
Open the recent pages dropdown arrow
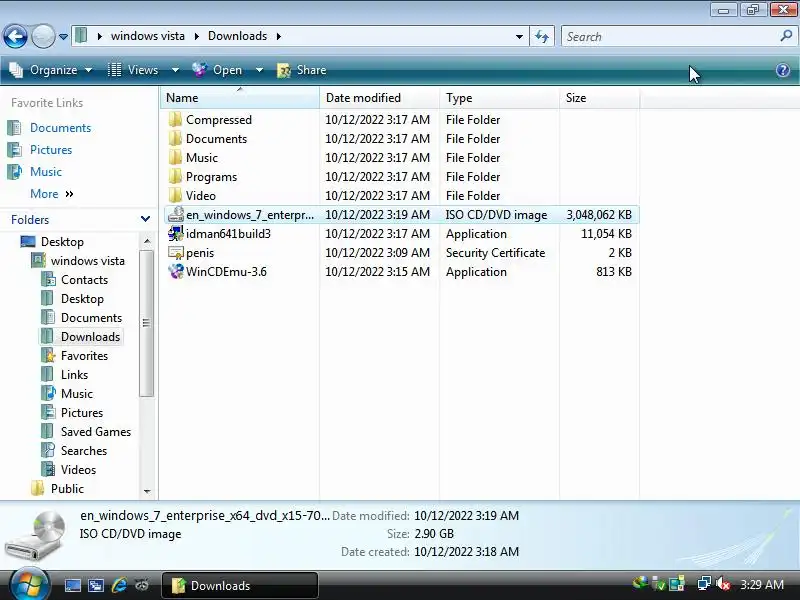63,37
